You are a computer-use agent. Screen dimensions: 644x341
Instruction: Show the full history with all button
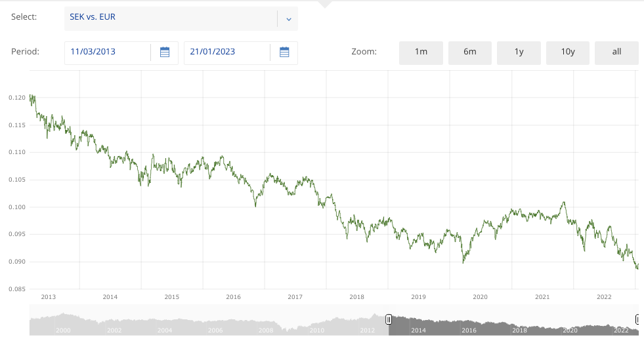(616, 52)
